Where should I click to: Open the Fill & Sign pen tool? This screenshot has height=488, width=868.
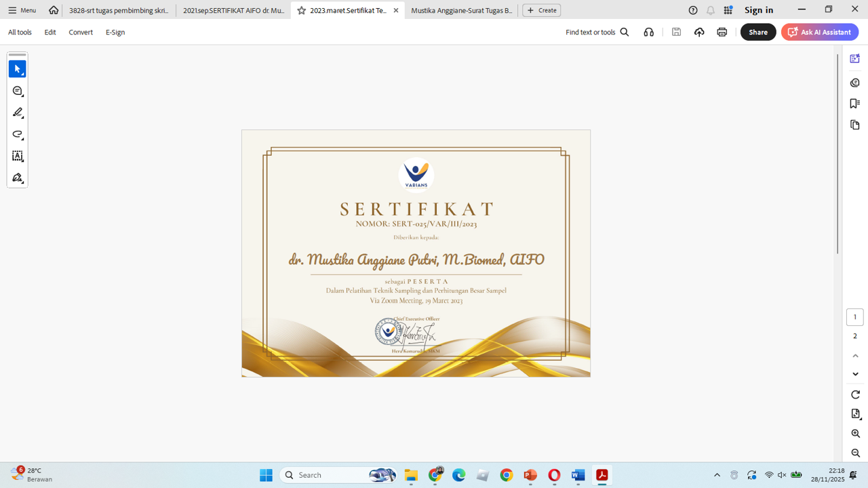(18, 178)
